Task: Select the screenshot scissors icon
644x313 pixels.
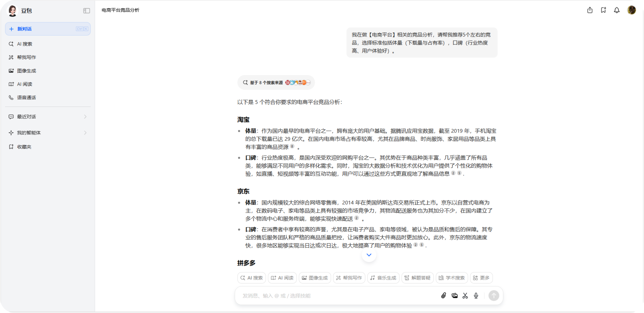Action: pyautogui.click(x=465, y=296)
